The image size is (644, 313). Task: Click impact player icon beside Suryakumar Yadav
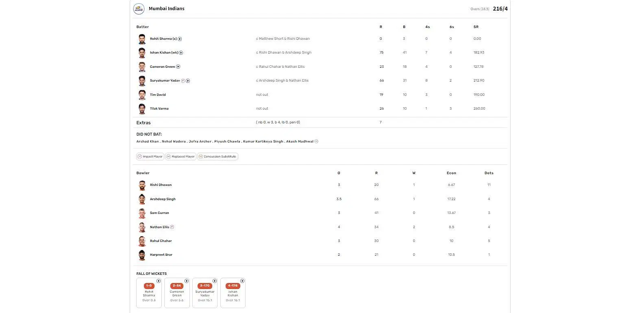coord(183,81)
